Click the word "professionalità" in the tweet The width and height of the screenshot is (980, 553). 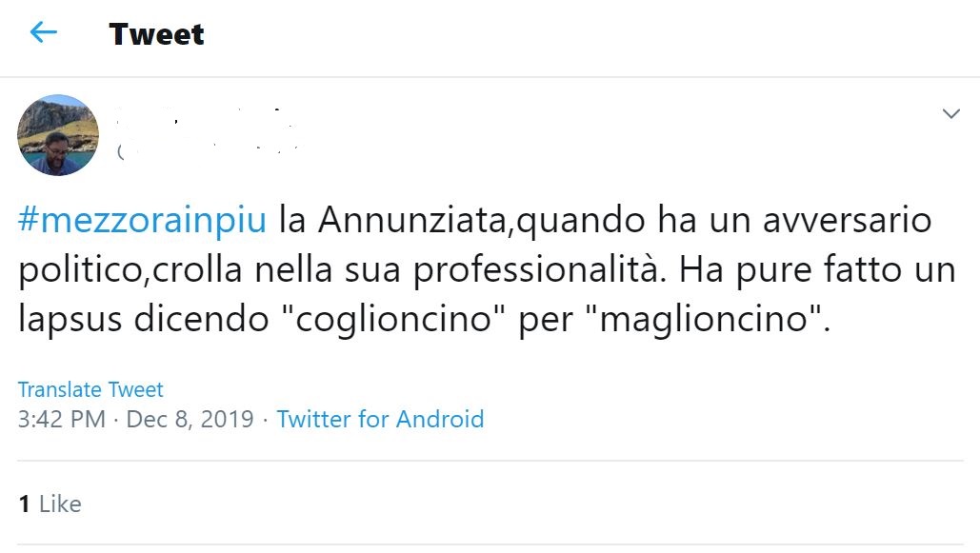pyautogui.click(x=535, y=270)
